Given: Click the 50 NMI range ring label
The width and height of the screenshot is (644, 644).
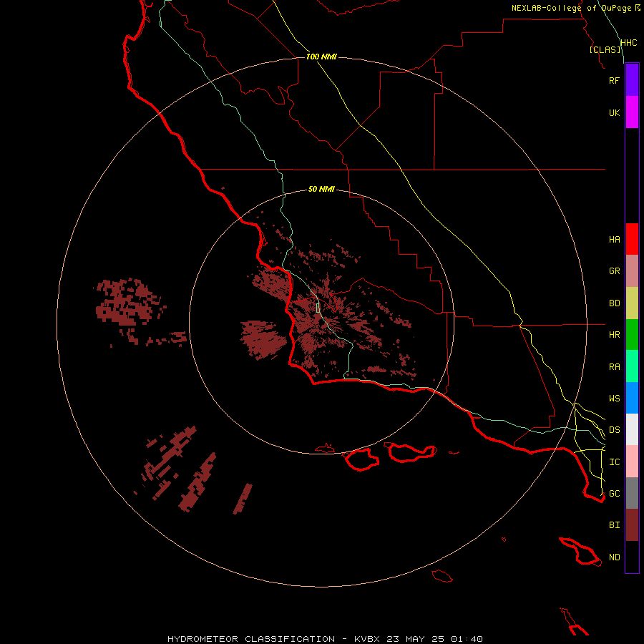Looking at the screenshot, I should 321,189.
